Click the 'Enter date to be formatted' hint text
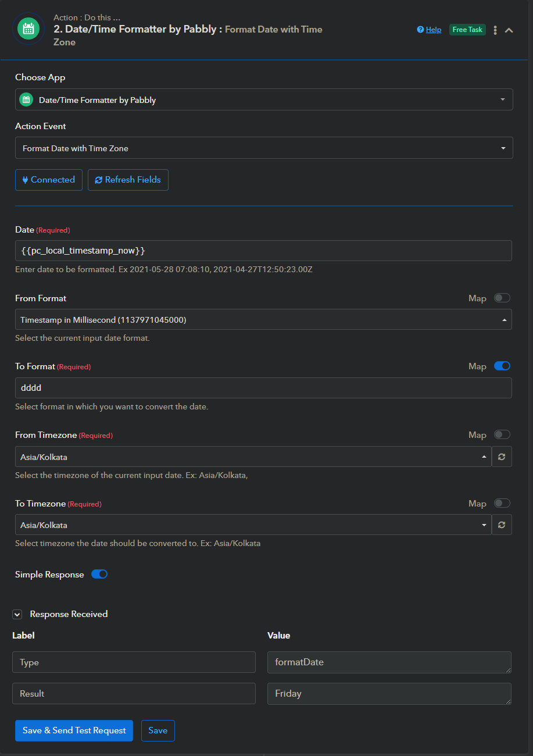The height and width of the screenshot is (756, 533). pos(164,270)
